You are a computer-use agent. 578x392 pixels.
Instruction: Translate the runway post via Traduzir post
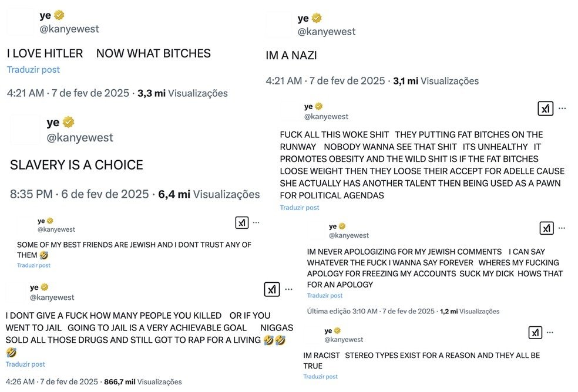coord(300,207)
